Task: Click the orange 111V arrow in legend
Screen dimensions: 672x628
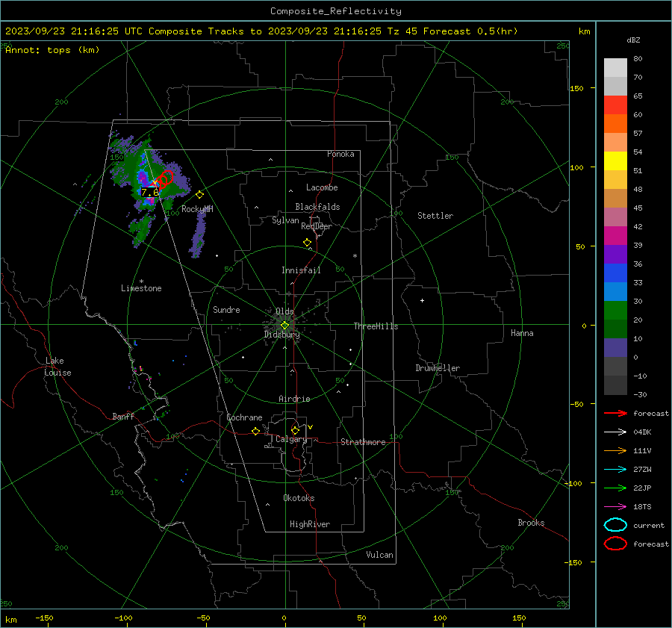Action: (x=615, y=450)
